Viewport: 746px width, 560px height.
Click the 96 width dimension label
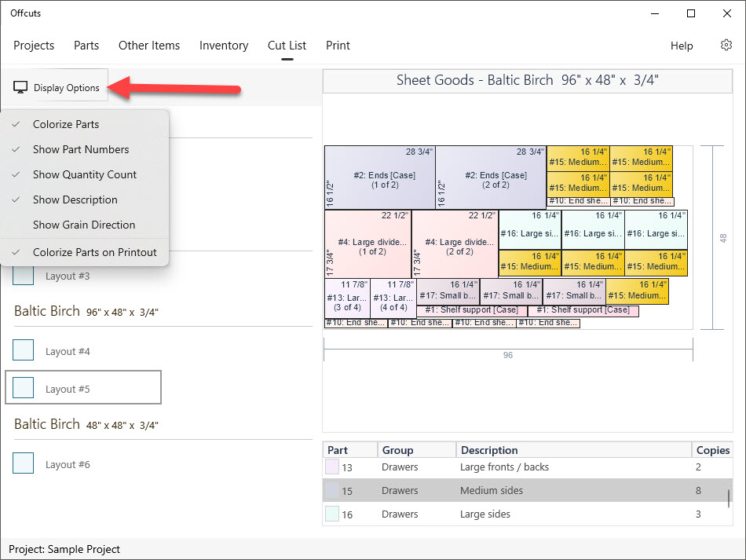coord(507,356)
